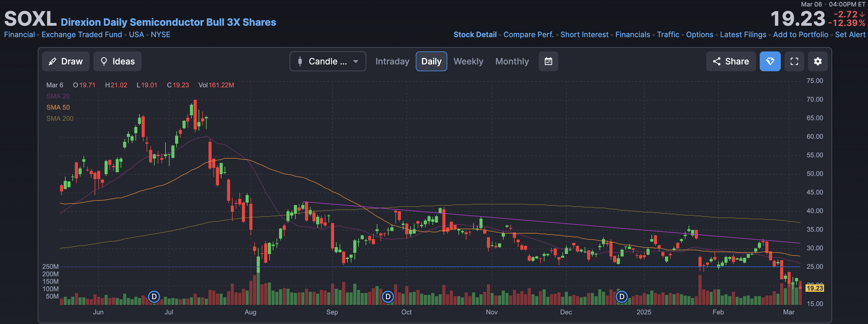Image resolution: width=868 pixels, height=324 pixels.
Task: Select the Daily timeframe tab
Action: 431,61
